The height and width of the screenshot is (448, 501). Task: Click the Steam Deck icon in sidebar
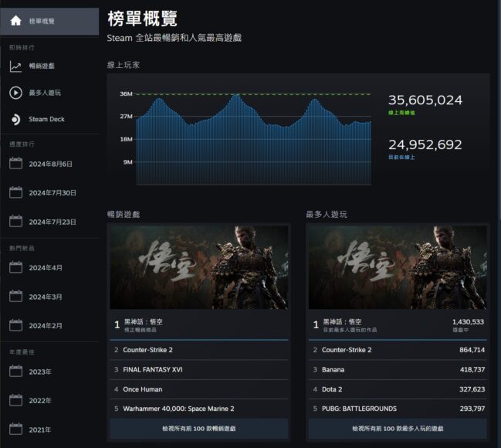click(15, 119)
